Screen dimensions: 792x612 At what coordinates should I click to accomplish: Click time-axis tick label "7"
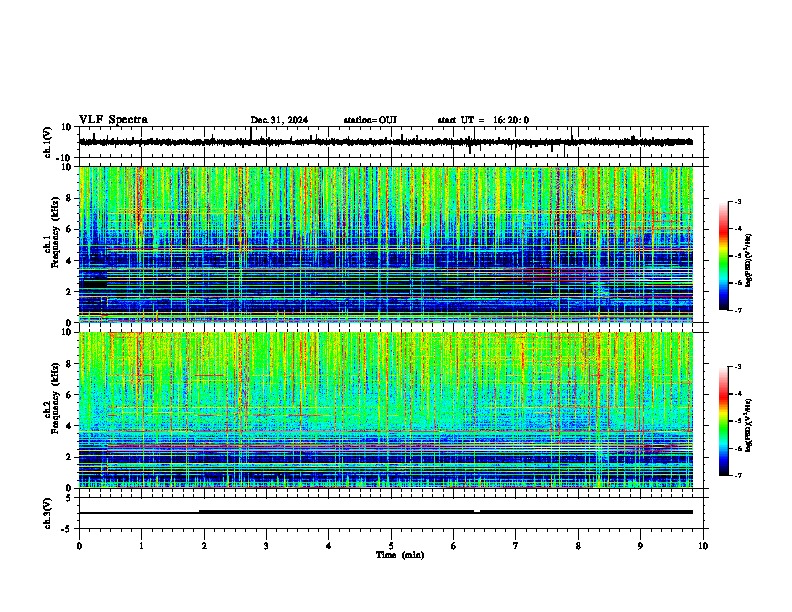(x=516, y=546)
